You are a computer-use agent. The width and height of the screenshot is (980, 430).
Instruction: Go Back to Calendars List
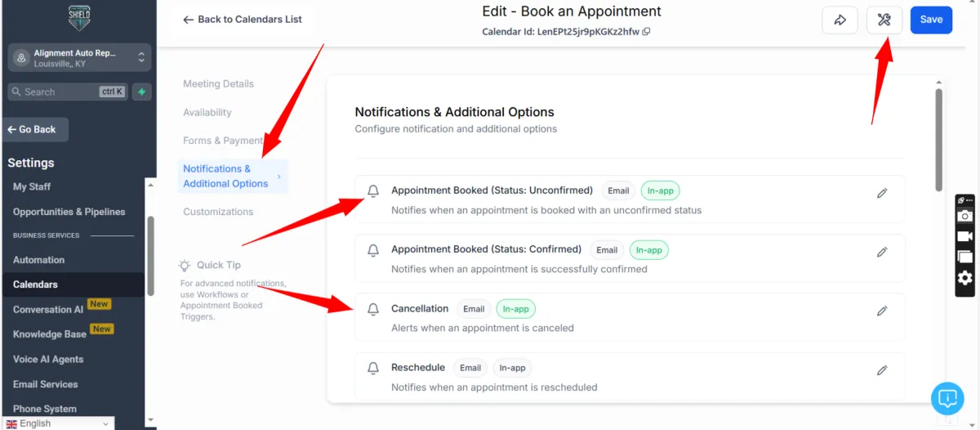(242, 20)
